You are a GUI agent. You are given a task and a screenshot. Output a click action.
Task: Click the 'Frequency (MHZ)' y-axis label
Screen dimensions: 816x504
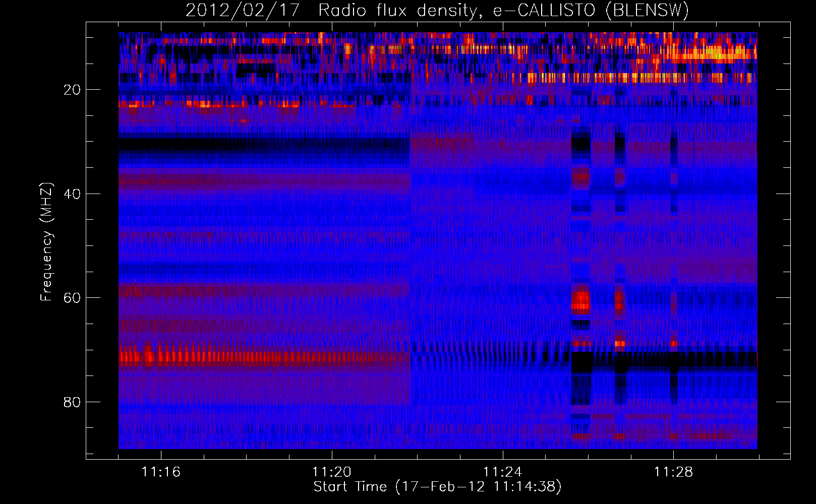(46, 242)
